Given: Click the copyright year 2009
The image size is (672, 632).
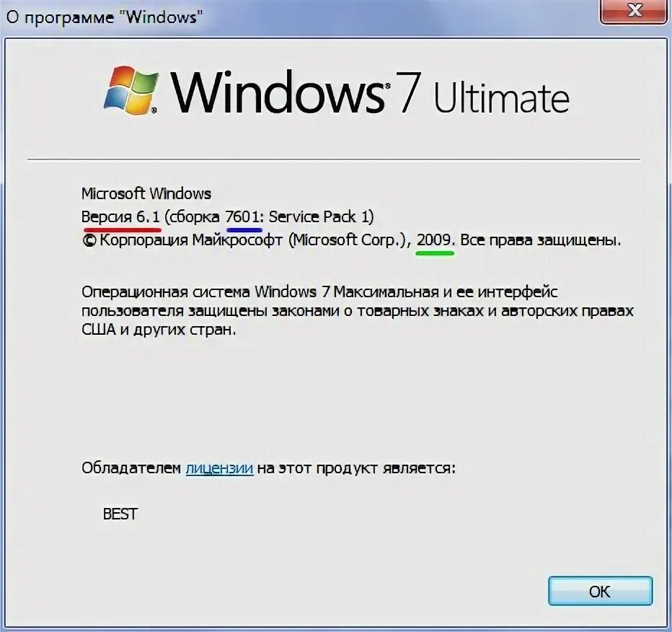Looking at the screenshot, I should point(434,240).
